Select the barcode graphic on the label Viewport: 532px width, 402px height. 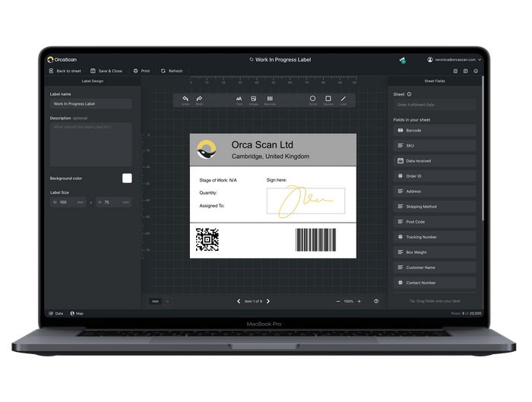pyautogui.click(x=316, y=240)
